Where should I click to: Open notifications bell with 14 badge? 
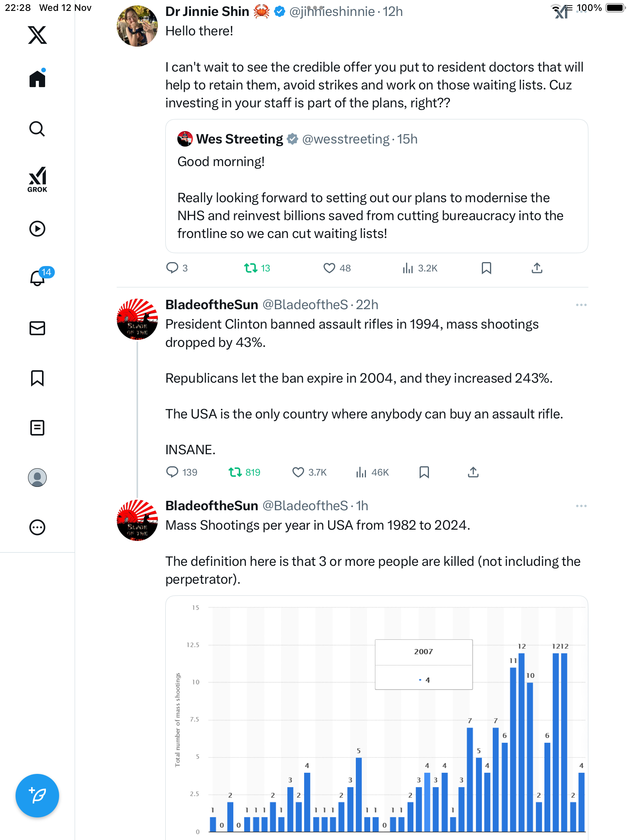coord(37,278)
